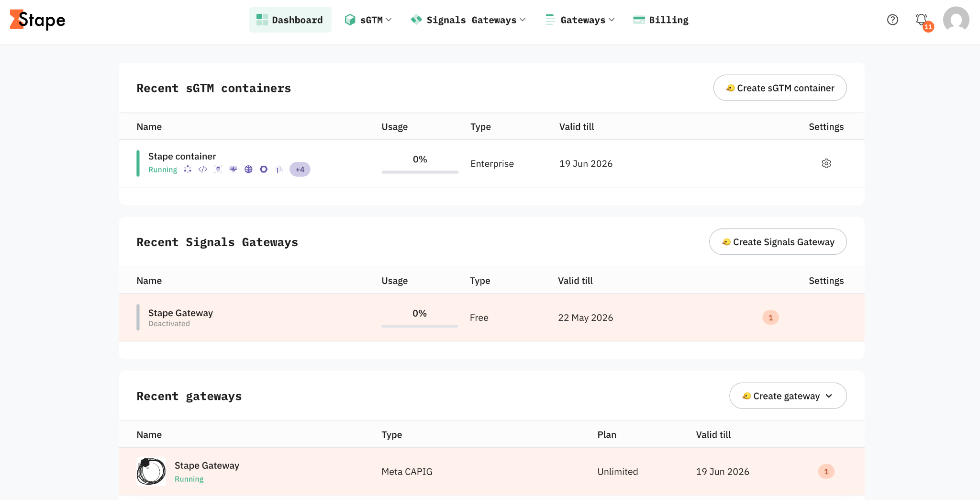Click the Meta CAPIG type cell
Screen dimensions: 980x500
pos(407,472)
